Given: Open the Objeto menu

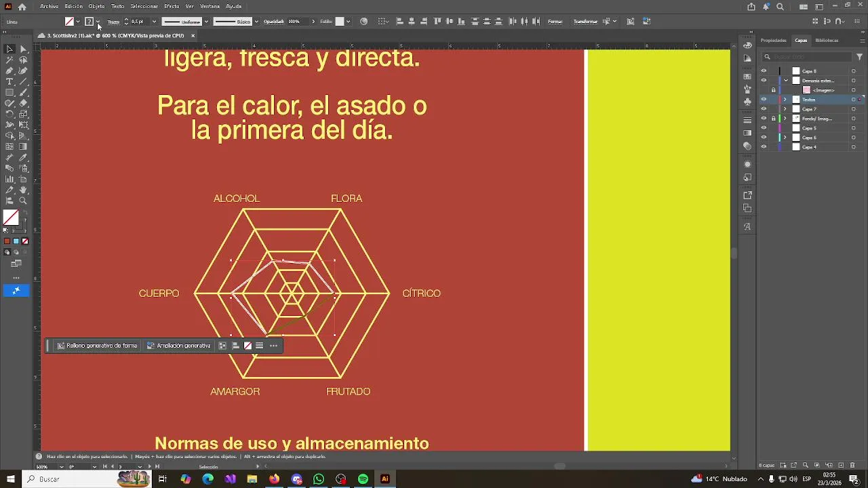Looking at the screenshot, I should coord(96,6).
